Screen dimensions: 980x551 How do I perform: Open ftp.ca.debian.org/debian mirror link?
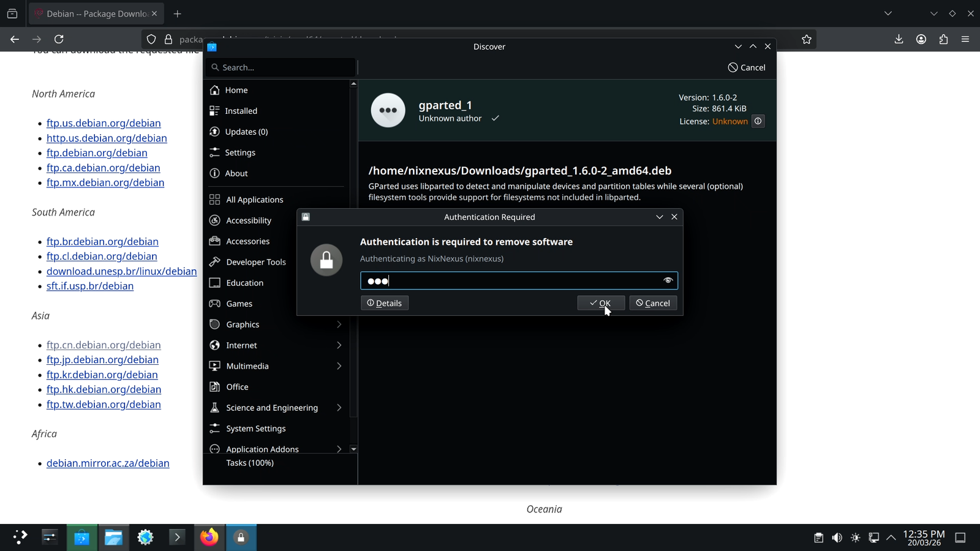coord(104,168)
